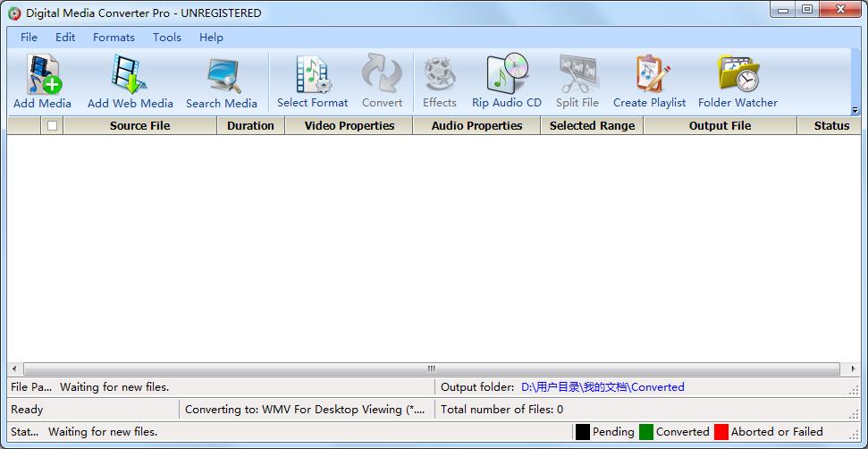
Task: Open the Select Format tool
Action: [x=312, y=75]
